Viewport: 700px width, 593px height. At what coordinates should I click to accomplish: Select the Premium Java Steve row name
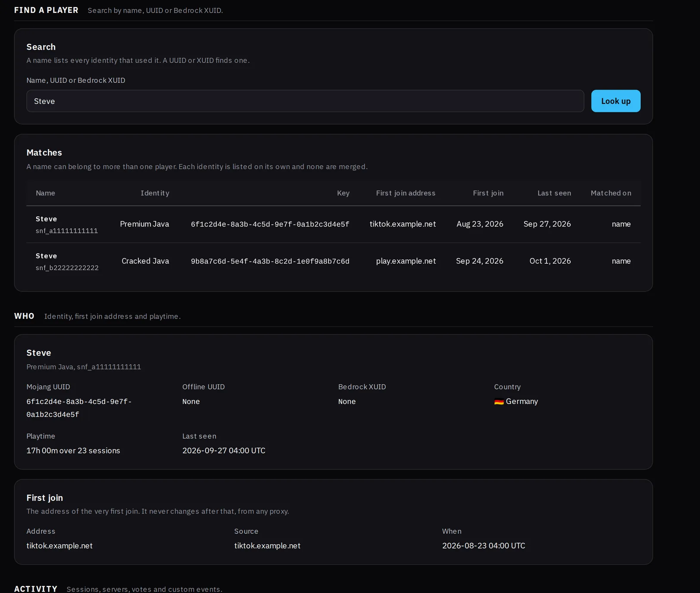coord(46,219)
